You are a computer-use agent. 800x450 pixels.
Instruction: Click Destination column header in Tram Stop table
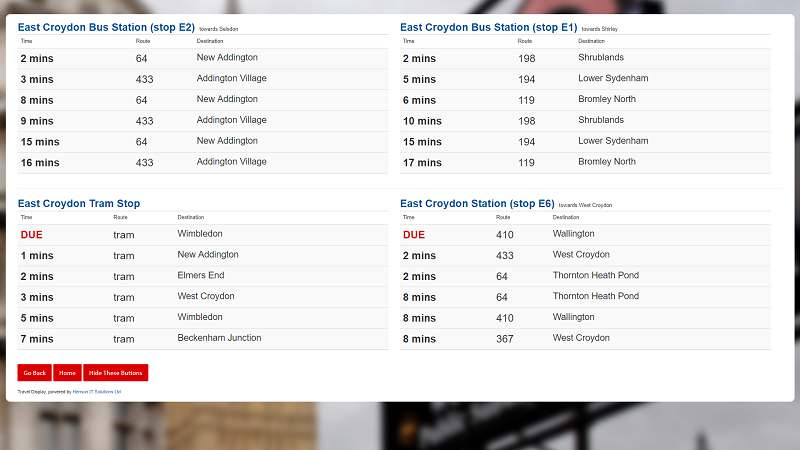tap(191, 217)
